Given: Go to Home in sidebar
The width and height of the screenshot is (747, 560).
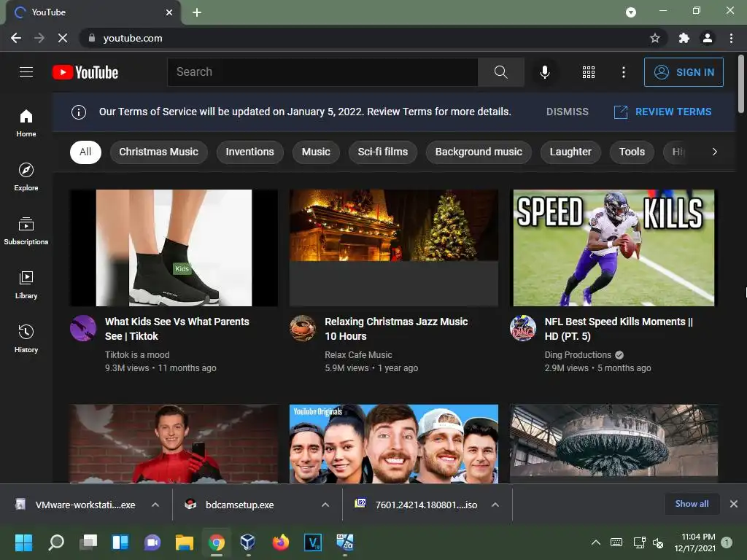Looking at the screenshot, I should 26,122.
